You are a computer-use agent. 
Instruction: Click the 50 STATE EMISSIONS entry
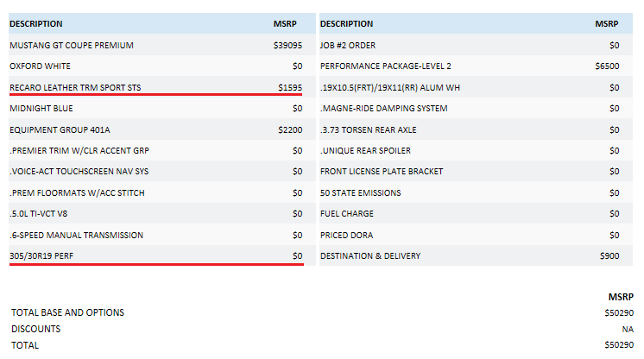[361, 192]
